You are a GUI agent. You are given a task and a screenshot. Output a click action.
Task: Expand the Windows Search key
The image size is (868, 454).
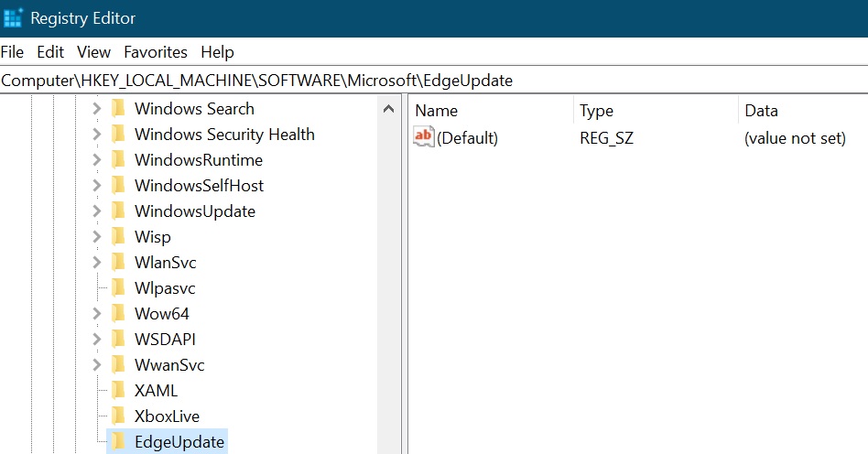point(97,109)
